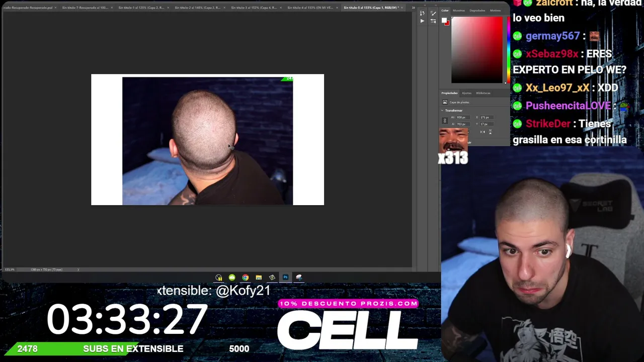Viewport: 644px width, 362px height.
Task: Open File Explorer from the taskbar
Action: click(259, 277)
